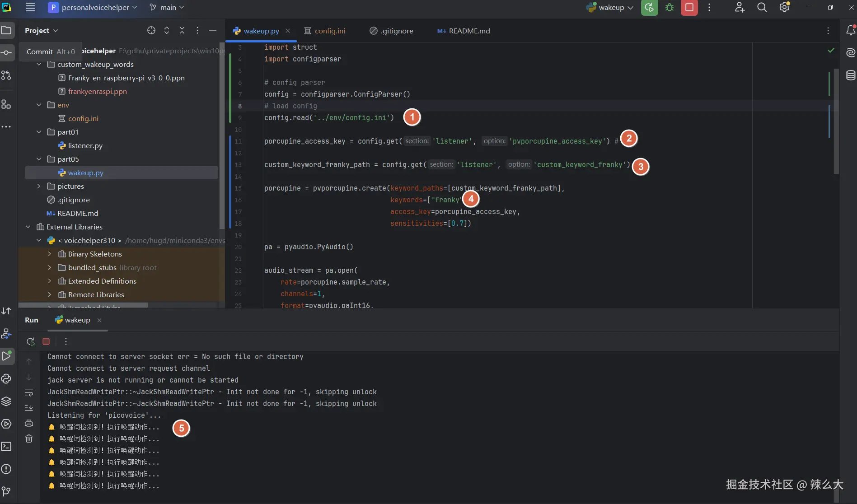Open listener.py in project tree

(x=85, y=145)
